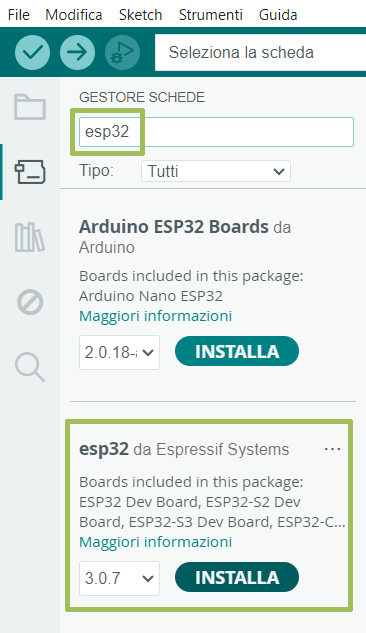Click the esp32 search input field
Viewport: 366px width, 633px height.
click(x=216, y=132)
